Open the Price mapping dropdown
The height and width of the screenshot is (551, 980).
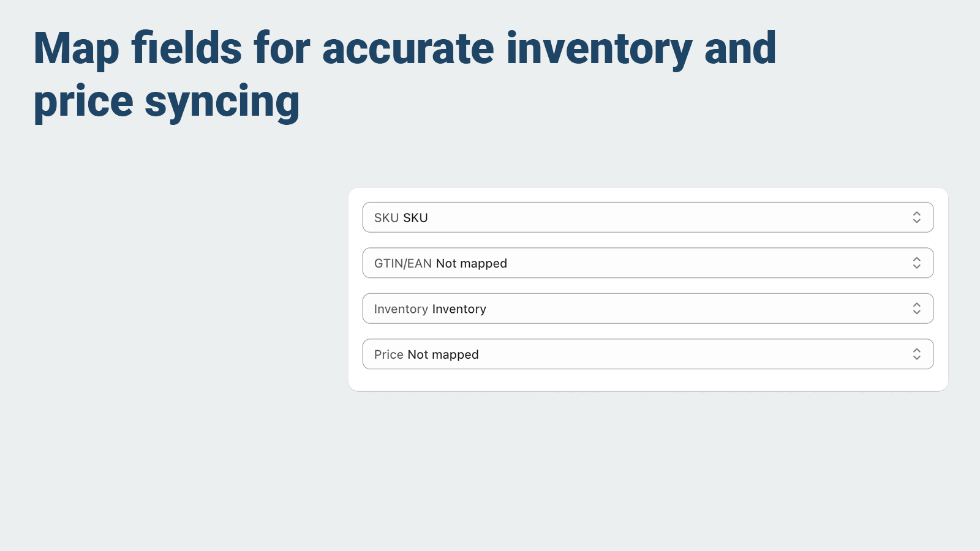pyautogui.click(x=647, y=354)
